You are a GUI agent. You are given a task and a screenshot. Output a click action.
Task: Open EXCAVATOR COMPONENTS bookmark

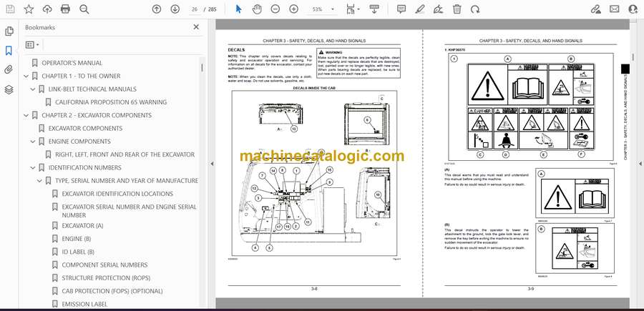(85, 129)
